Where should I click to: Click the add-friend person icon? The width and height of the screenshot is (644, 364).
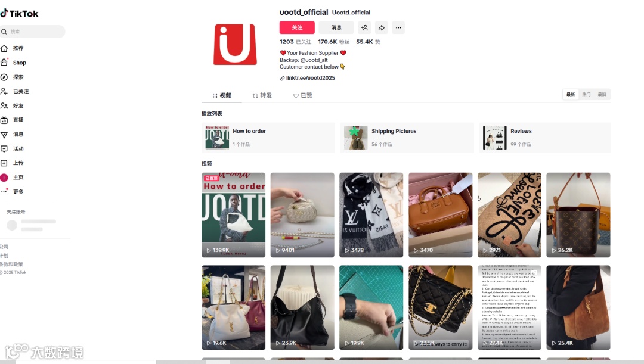[364, 27]
